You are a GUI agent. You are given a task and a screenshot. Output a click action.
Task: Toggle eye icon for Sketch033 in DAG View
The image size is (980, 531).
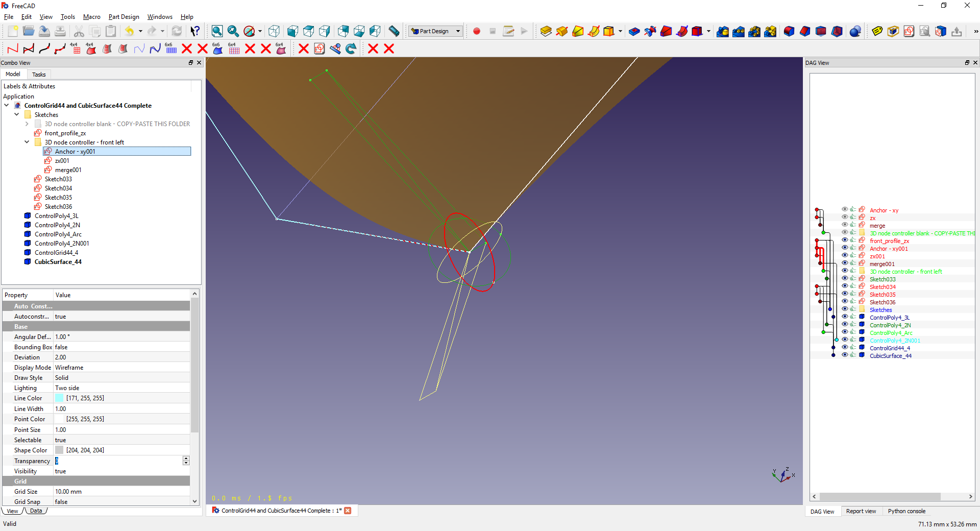(x=845, y=278)
